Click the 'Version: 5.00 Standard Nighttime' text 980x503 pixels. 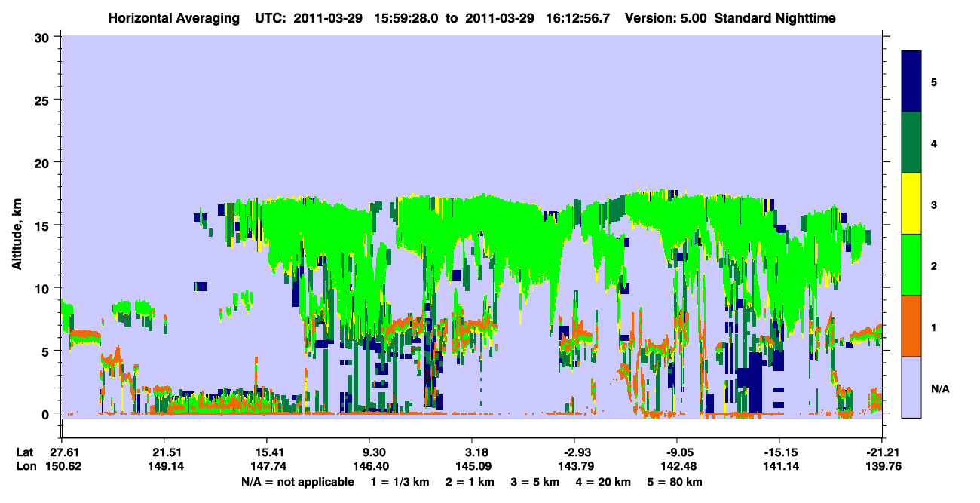pos(730,17)
